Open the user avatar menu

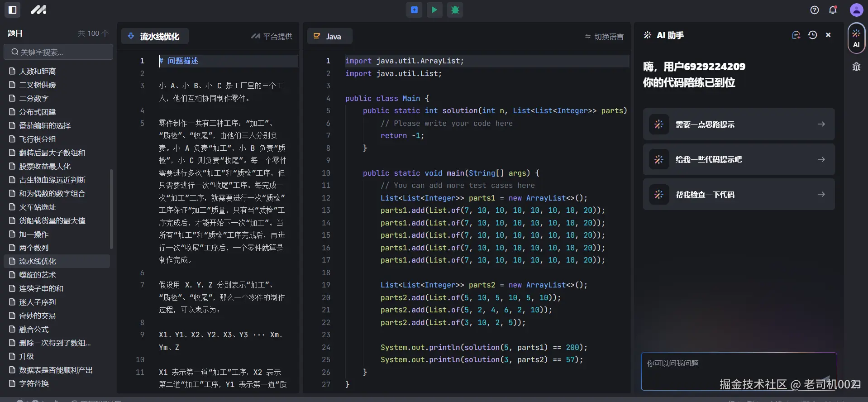[856, 10]
